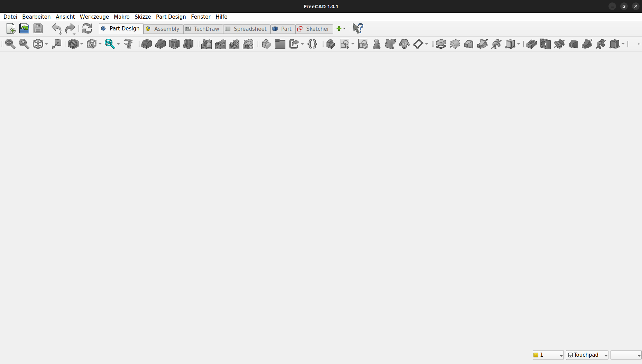Open the Bearbeiten menu
The width and height of the screenshot is (642, 364).
pyautogui.click(x=36, y=17)
